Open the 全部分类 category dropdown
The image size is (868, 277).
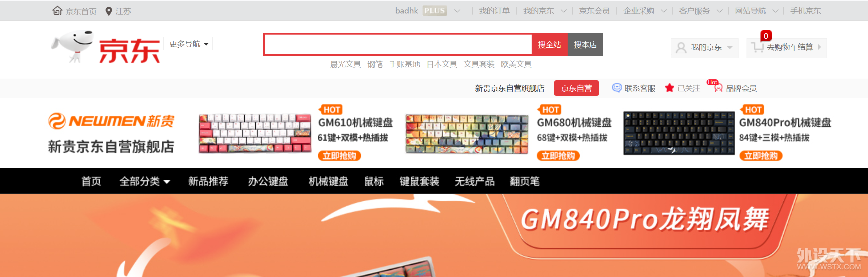pyautogui.click(x=145, y=181)
